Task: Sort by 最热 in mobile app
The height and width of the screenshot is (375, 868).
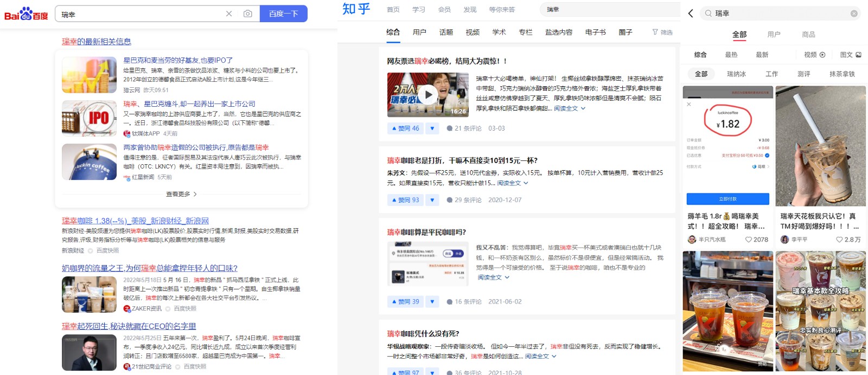Action: (x=731, y=55)
